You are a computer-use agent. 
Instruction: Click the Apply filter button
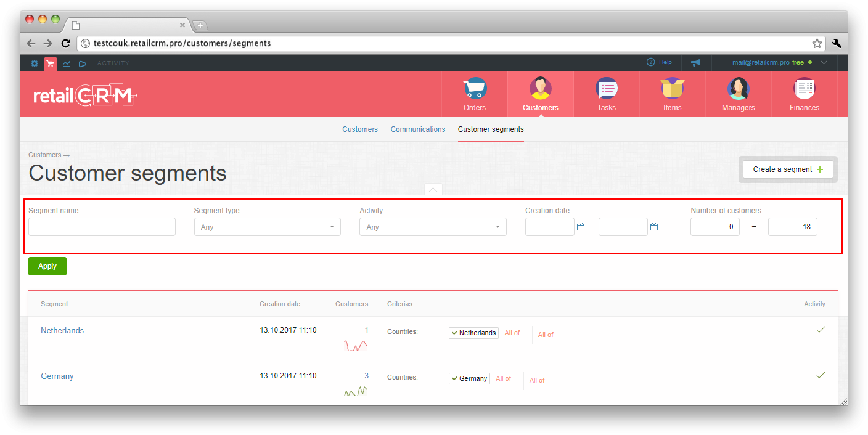pos(47,266)
